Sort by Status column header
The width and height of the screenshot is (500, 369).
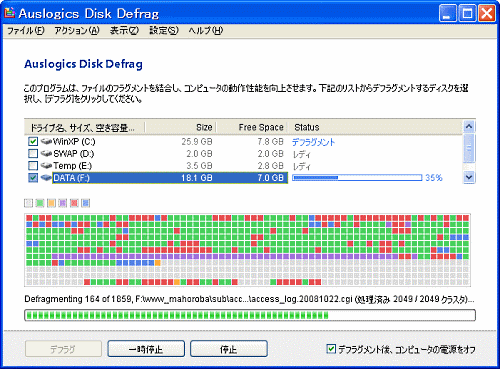point(375,127)
